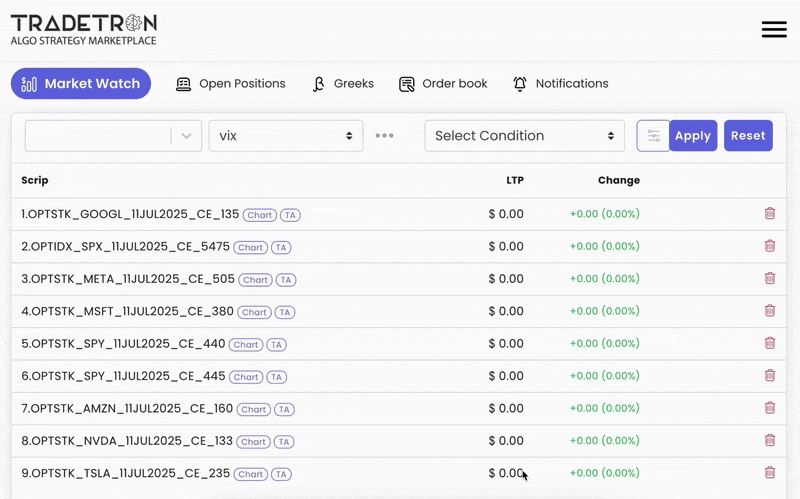The image size is (800, 499).
Task: Click the Change column header
Action: tap(619, 180)
